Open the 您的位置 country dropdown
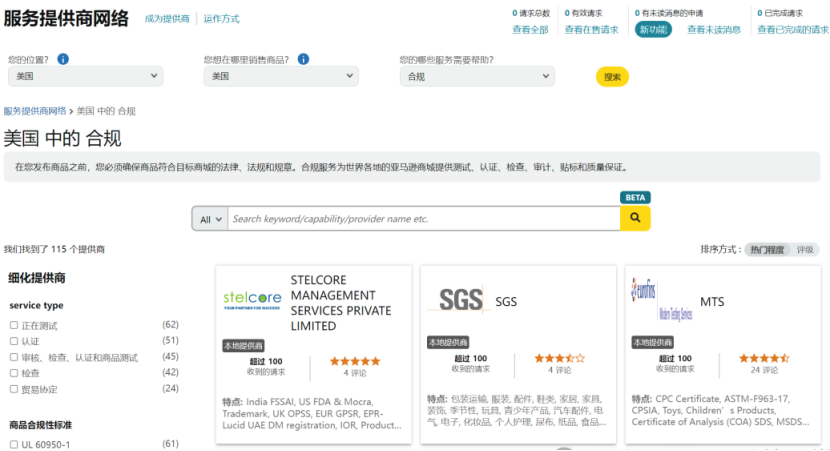 pos(86,76)
